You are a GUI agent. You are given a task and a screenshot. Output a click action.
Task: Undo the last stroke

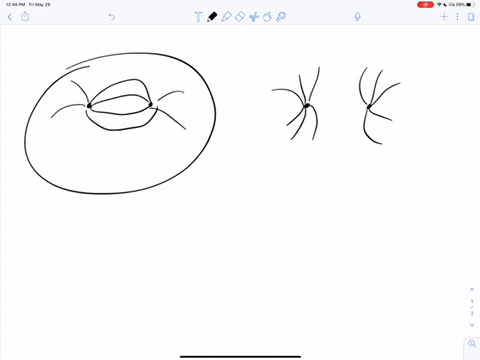112,17
